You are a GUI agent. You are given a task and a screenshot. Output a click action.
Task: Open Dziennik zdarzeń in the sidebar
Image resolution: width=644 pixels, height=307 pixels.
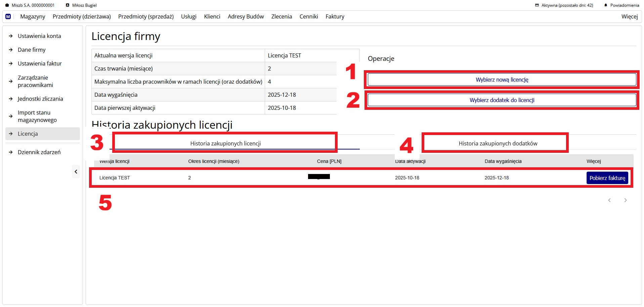(39, 152)
